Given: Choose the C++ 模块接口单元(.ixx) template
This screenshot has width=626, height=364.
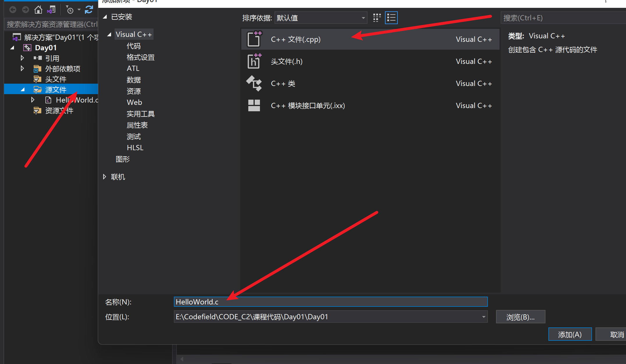Looking at the screenshot, I should click(x=370, y=105).
